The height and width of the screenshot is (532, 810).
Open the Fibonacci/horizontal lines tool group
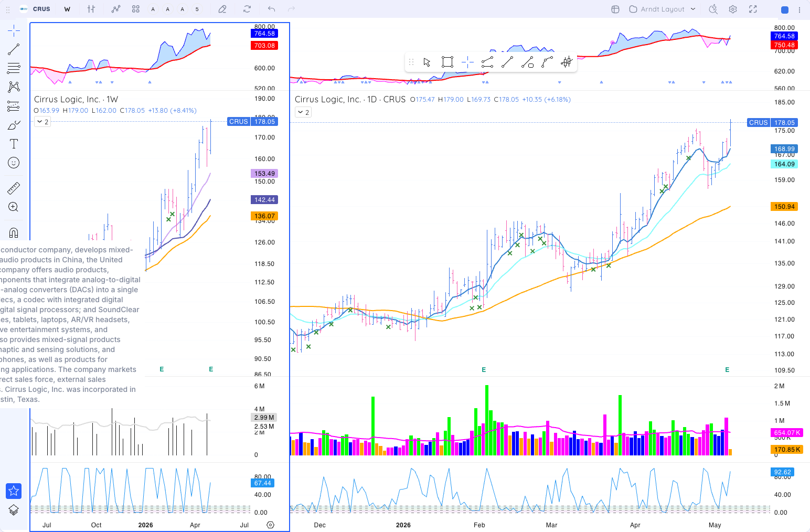(14, 68)
